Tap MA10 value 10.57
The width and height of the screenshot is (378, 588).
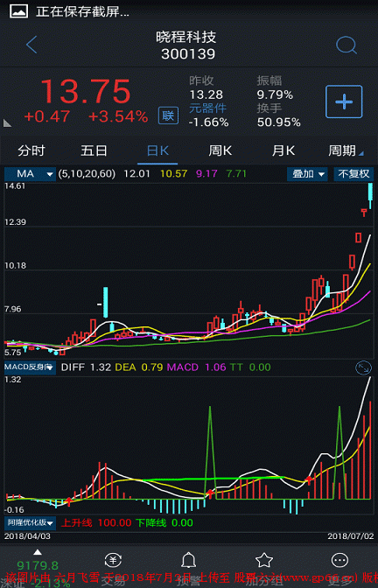click(173, 174)
